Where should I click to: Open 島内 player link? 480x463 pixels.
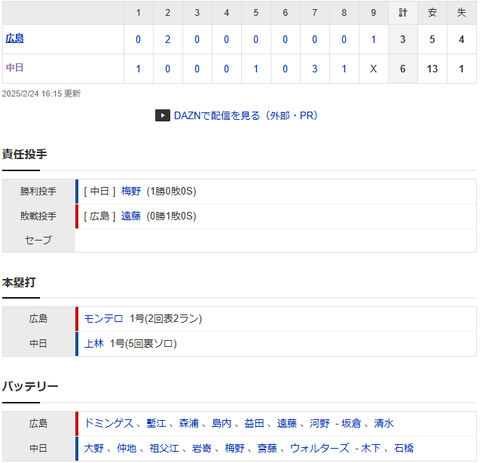222,423
